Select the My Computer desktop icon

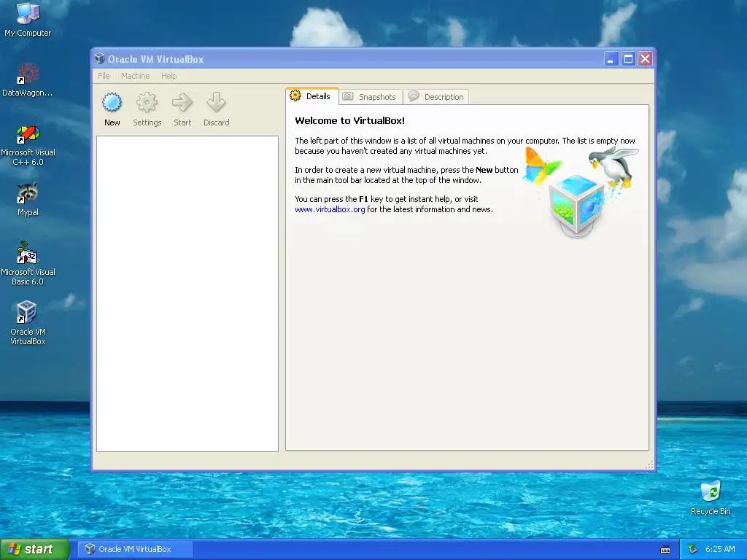pyautogui.click(x=28, y=19)
